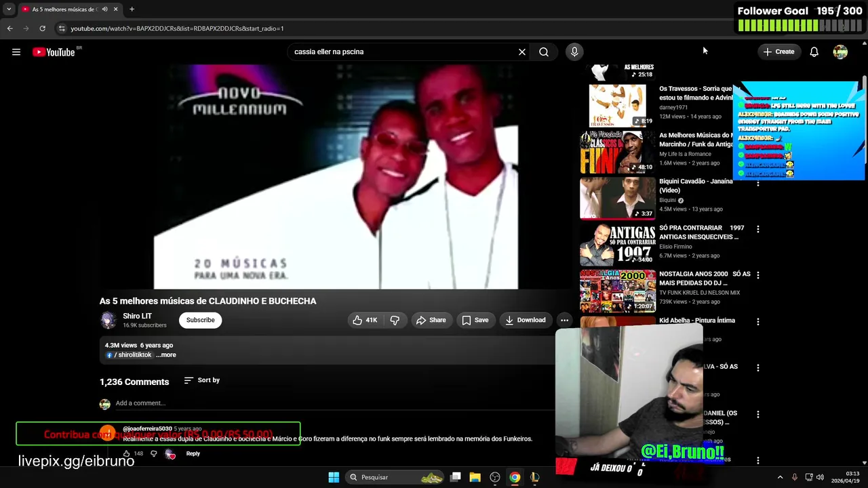Open options menu for Nostalgia Anos 2000 video
The image size is (868, 488).
[x=758, y=275]
